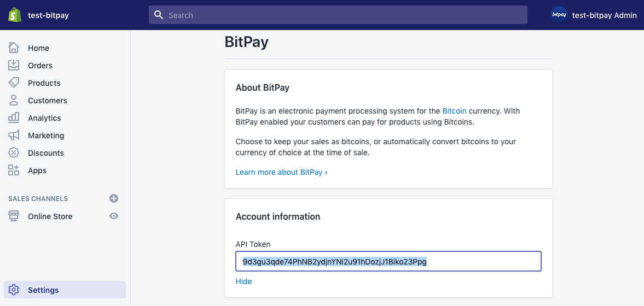Open Online Store sales channel
Image resolution: width=644 pixels, height=306 pixels.
50,216
